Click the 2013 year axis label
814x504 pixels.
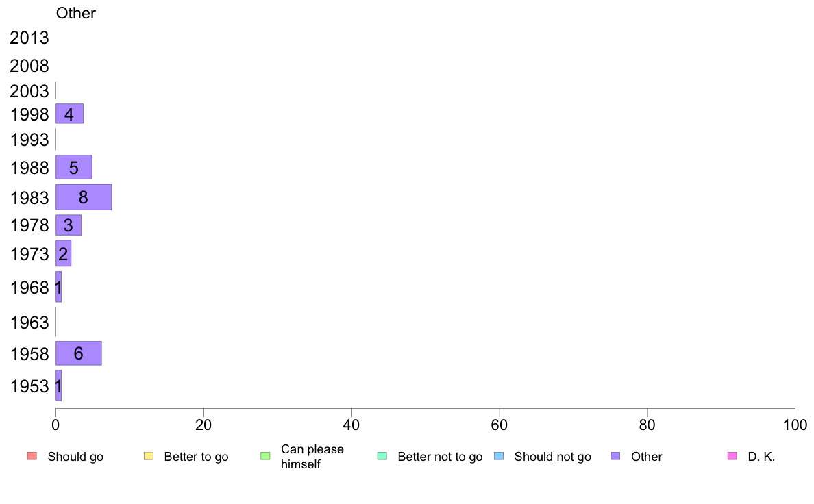coord(29,38)
